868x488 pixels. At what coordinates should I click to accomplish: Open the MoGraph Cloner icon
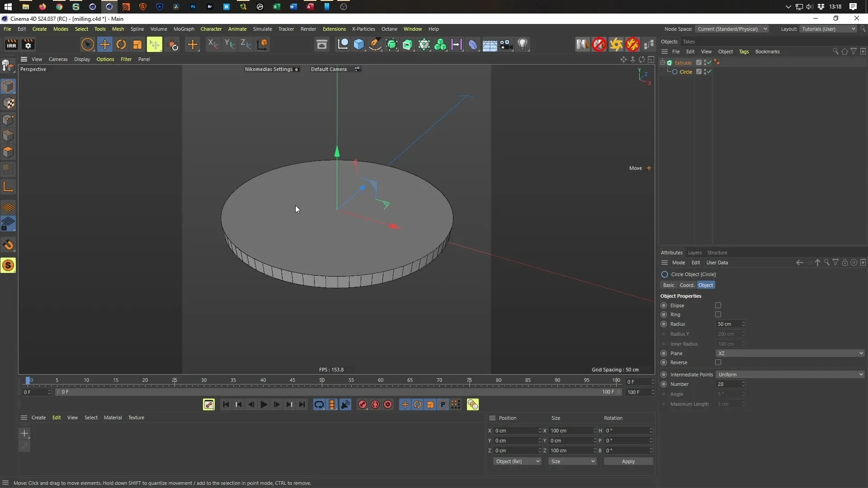[x=441, y=44]
